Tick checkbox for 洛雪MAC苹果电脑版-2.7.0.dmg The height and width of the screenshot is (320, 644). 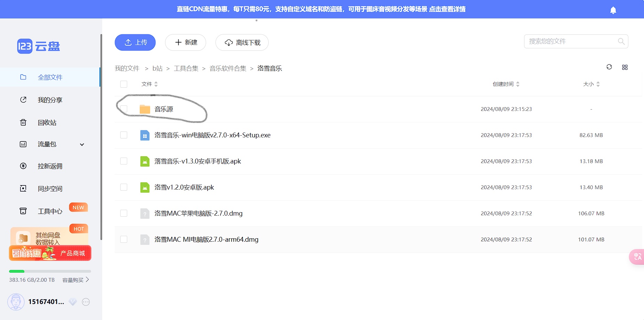[x=124, y=214]
